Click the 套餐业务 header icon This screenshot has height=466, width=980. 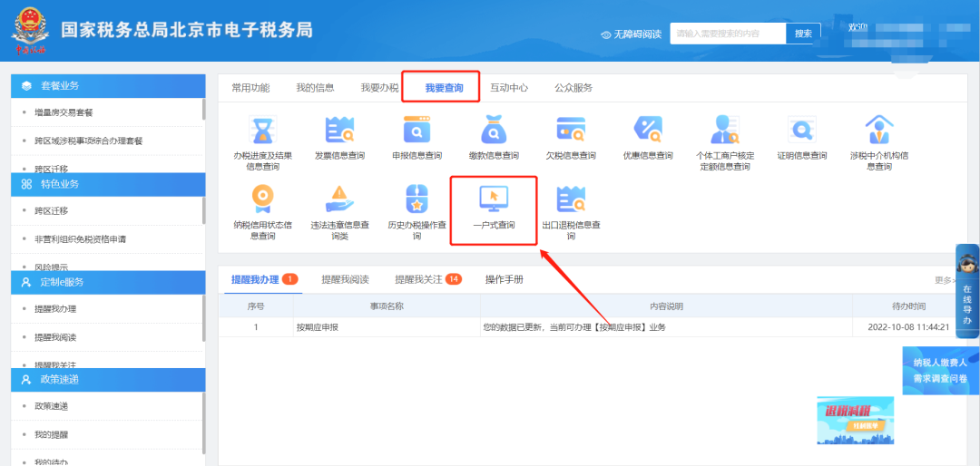[x=26, y=85]
